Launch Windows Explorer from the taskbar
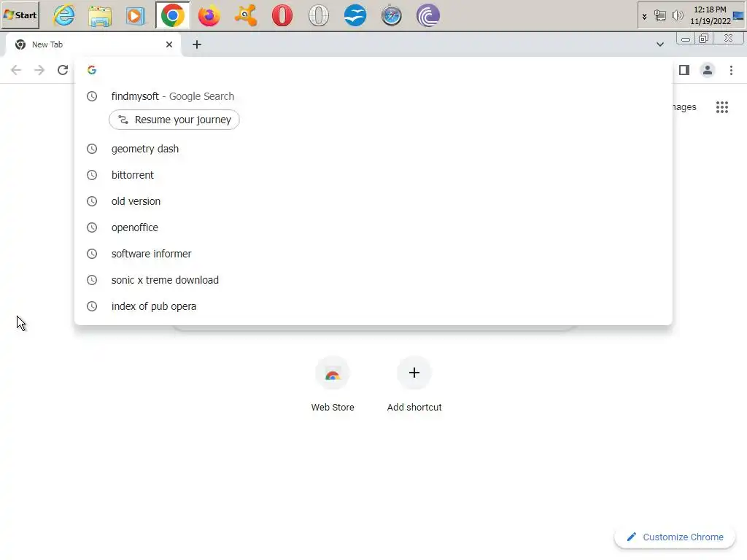747x560 pixels. [x=100, y=15]
